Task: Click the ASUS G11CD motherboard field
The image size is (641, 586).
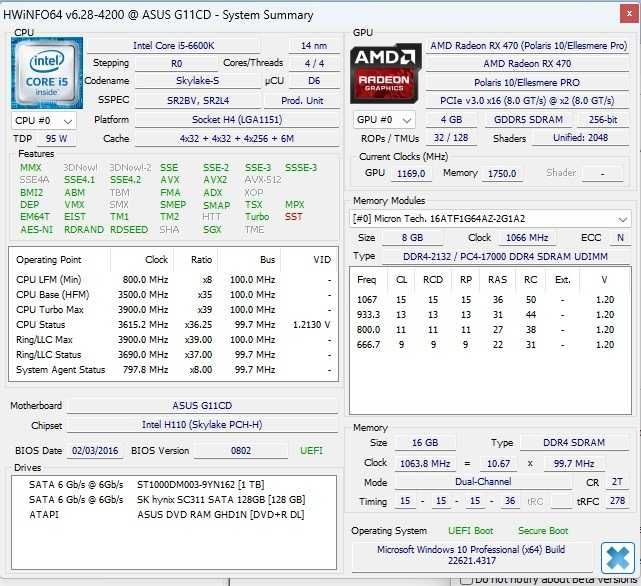Action: 202,406
